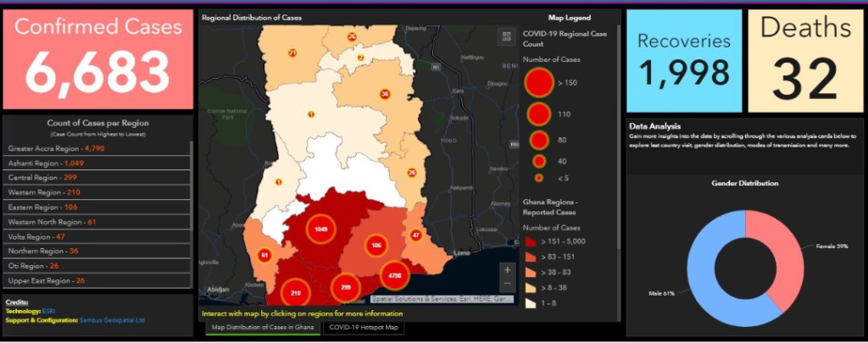The image size is (868, 343).
Task: Open the Sambus Geospatial Ltd link
Action: (114, 320)
